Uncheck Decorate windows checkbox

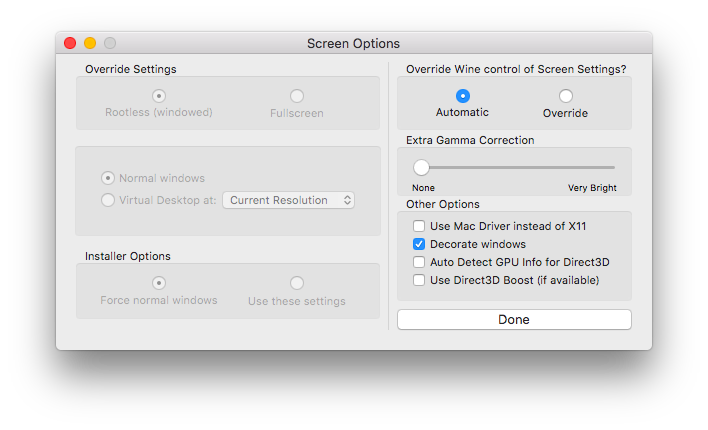(x=419, y=244)
